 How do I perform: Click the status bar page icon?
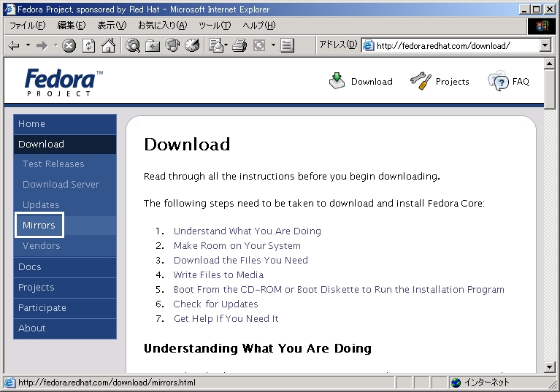(9, 383)
